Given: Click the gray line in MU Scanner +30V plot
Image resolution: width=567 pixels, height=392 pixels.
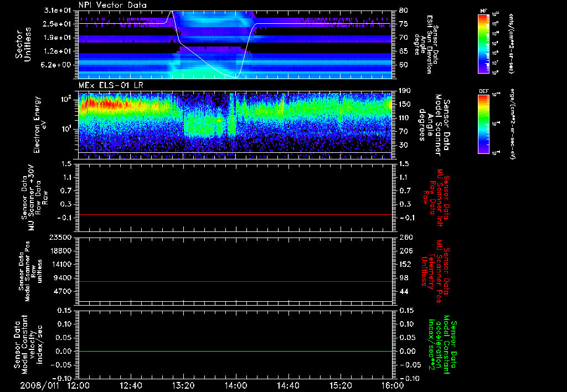Looking at the screenshot, I should click(x=235, y=214).
